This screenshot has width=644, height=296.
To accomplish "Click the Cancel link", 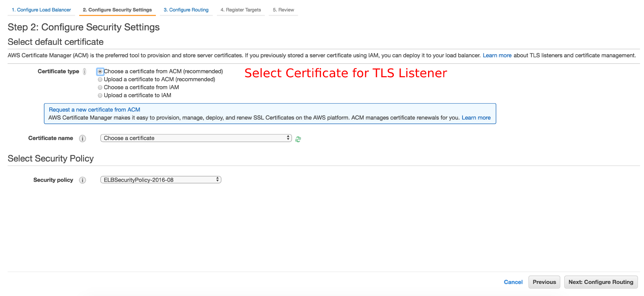I will pos(513,282).
